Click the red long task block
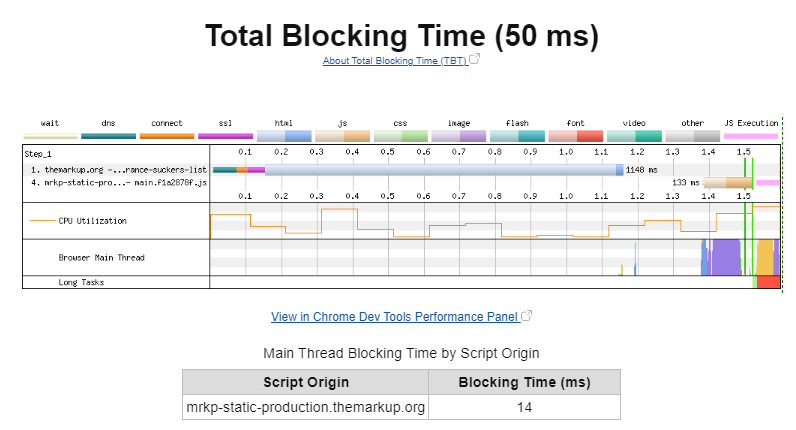Image resolution: width=796 pixels, height=430 pixels. pyautogui.click(x=768, y=282)
